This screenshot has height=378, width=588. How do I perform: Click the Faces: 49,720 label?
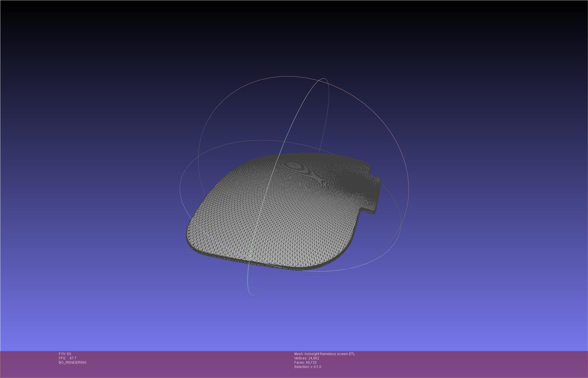tap(305, 363)
